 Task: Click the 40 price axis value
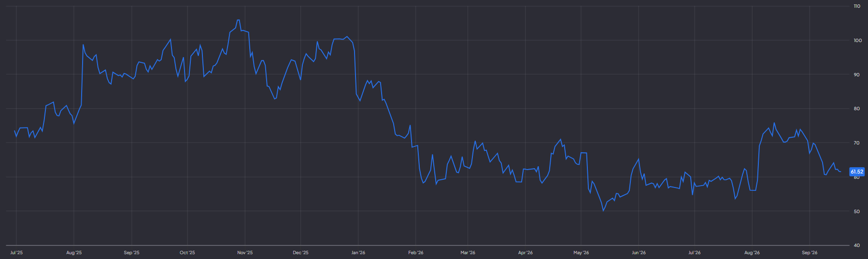tap(857, 245)
